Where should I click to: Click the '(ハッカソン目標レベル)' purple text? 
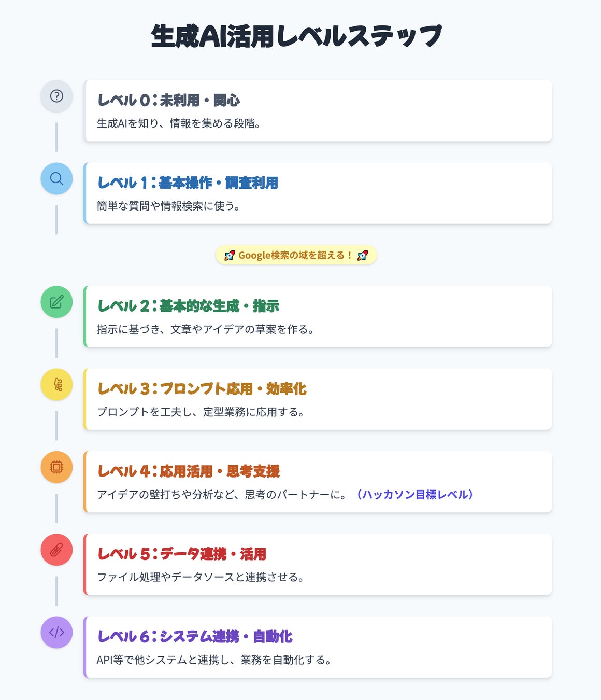tap(414, 495)
